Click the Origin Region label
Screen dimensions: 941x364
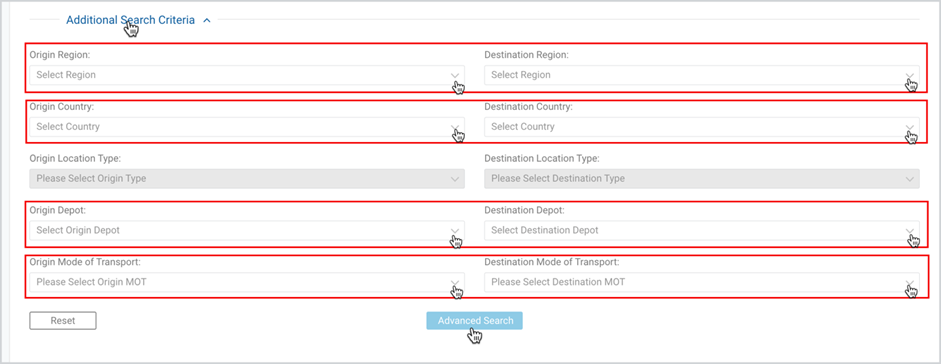pyautogui.click(x=59, y=55)
